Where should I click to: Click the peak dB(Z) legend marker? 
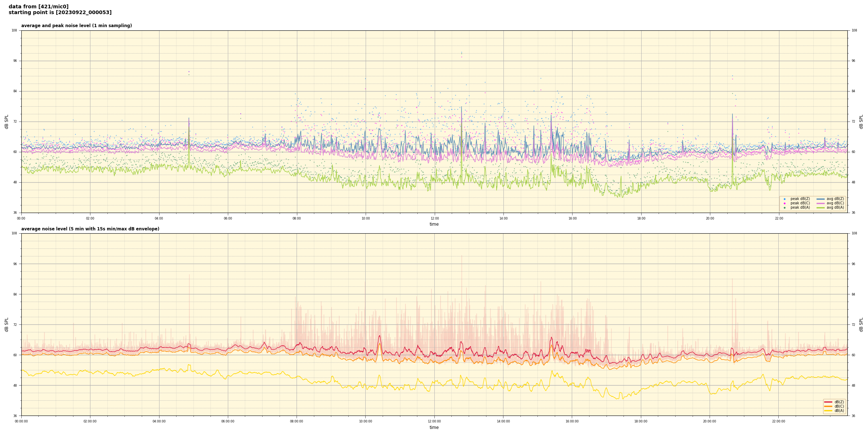tap(784, 199)
